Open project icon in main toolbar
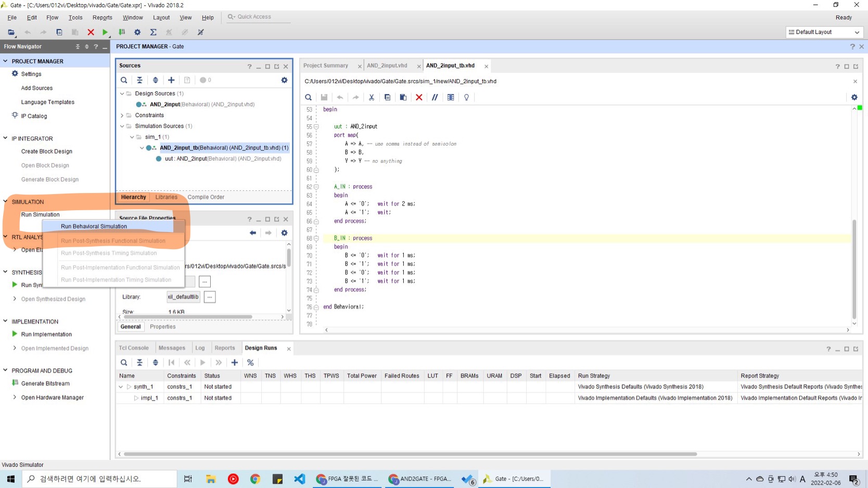Image resolution: width=868 pixels, height=488 pixels. 11,32
